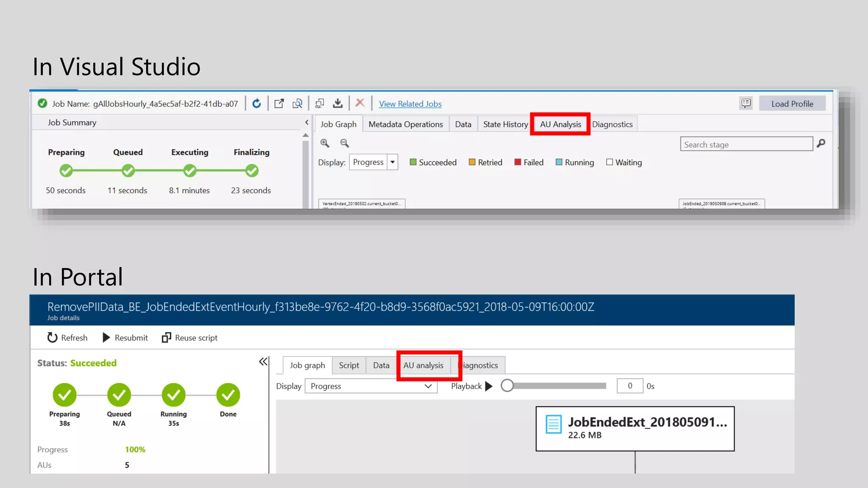The image size is (868, 488).
Task: Open the Visual Studio Data tab
Action: tap(463, 124)
